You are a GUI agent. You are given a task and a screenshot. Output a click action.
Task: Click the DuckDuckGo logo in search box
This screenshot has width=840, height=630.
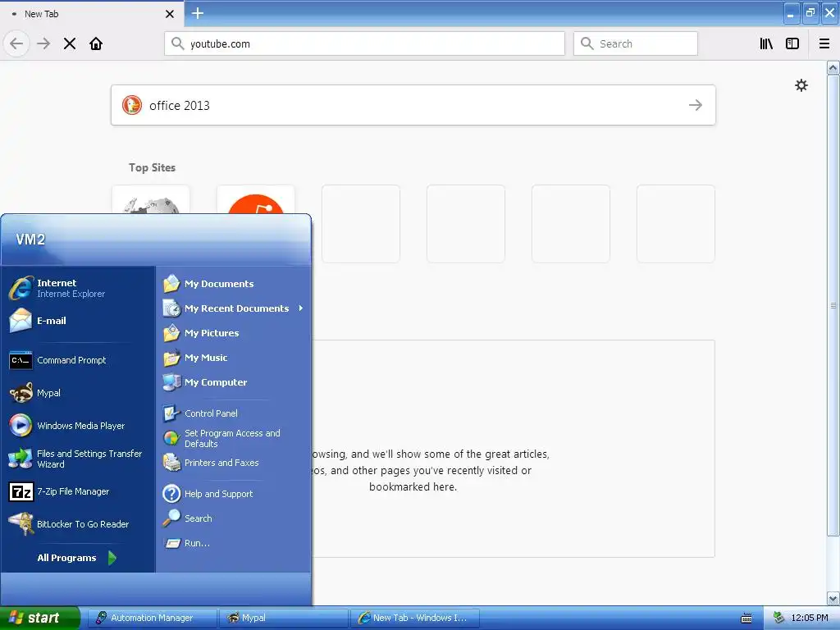tap(132, 105)
